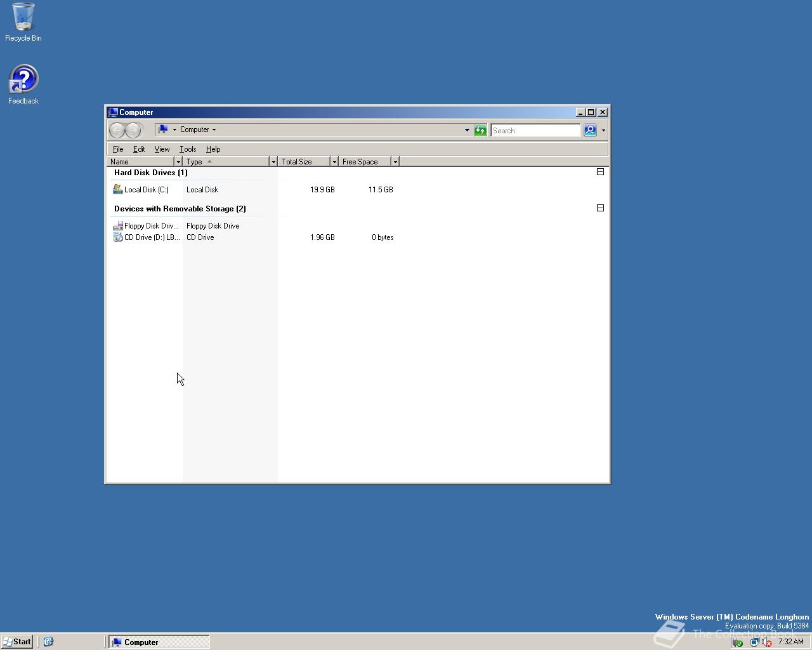Click the green Refresh button
The width and height of the screenshot is (812, 650).
pos(480,130)
